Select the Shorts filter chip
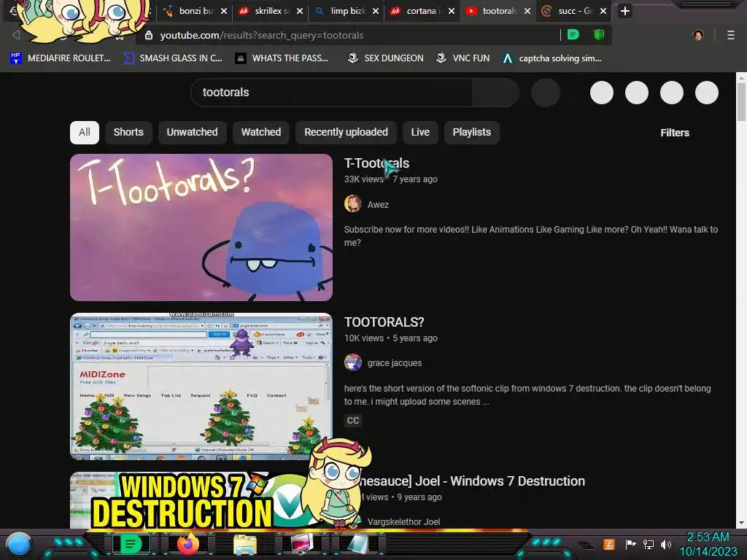747x560 pixels. 128,133
